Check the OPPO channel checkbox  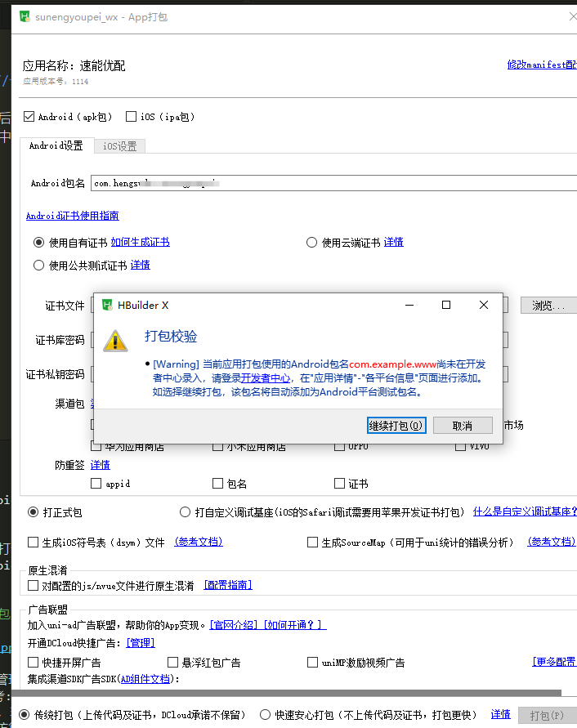tap(339, 447)
